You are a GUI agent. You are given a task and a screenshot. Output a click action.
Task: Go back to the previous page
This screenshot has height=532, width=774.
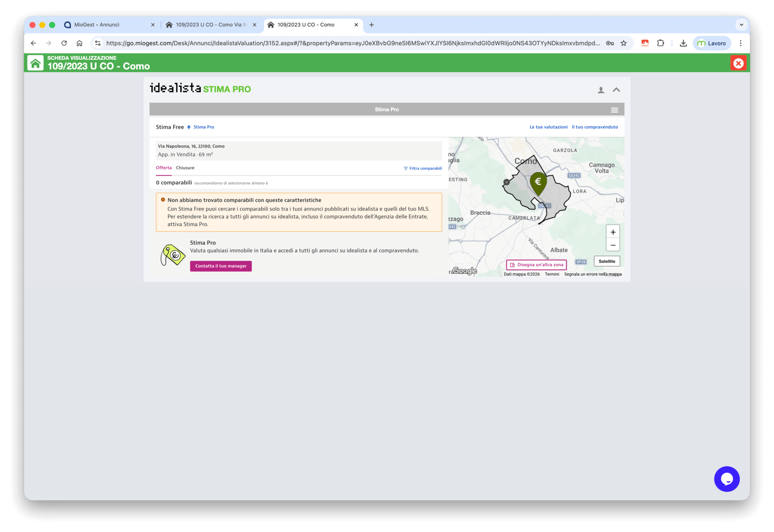(x=33, y=43)
